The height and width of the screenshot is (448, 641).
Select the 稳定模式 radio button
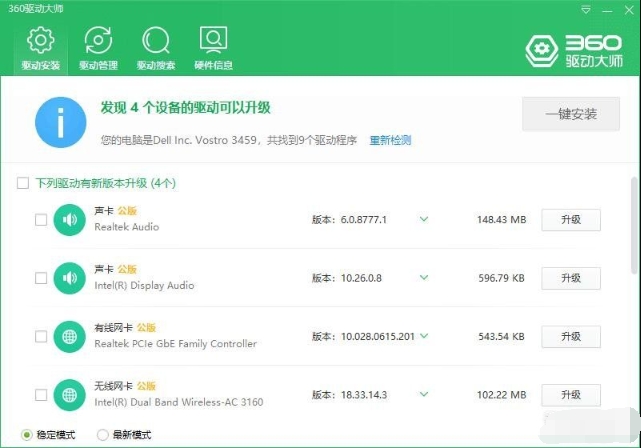[x=27, y=435]
